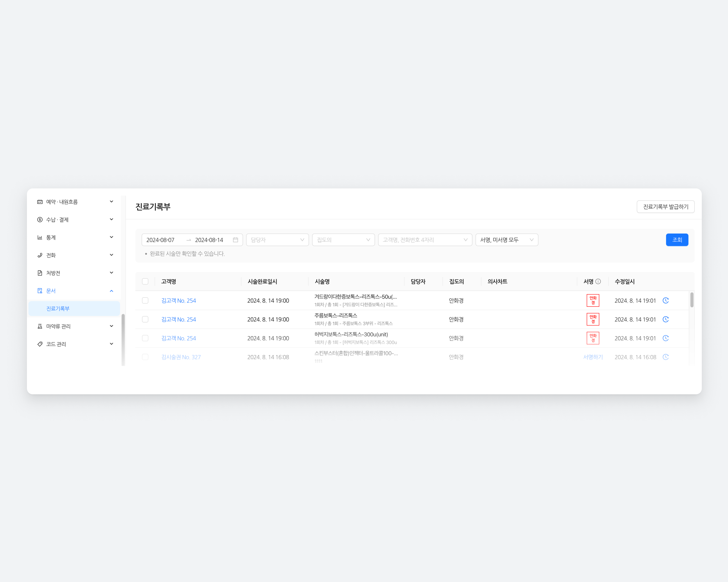This screenshot has width=728, height=582.
Task: Open the 담당자 filter dropdown
Action: click(x=277, y=240)
